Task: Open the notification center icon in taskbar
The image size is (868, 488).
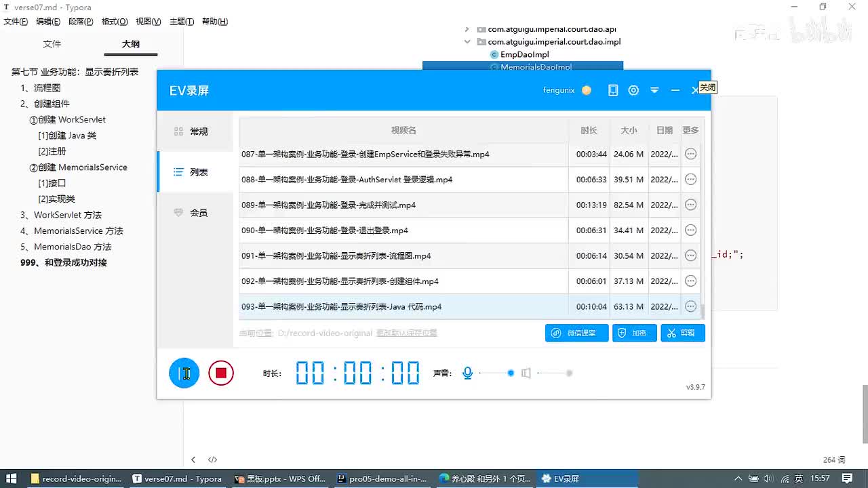Action: click(x=848, y=479)
